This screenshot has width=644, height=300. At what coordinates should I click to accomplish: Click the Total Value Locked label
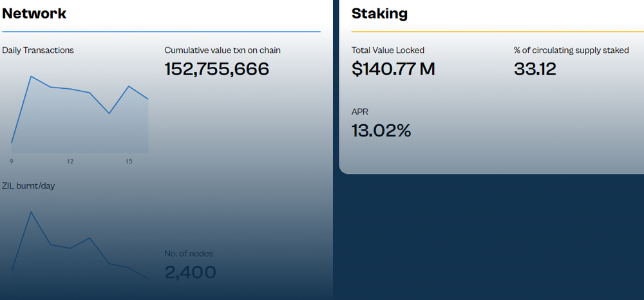[x=388, y=50]
